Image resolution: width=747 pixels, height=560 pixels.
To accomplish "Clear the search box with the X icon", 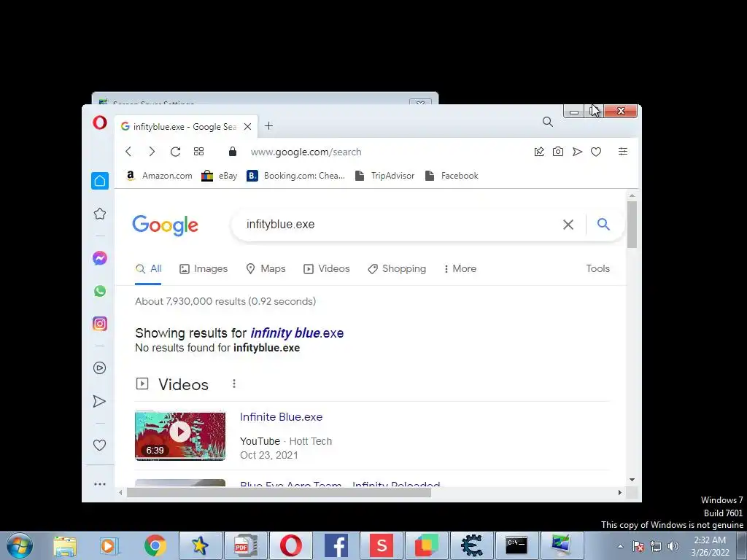I will (568, 225).
